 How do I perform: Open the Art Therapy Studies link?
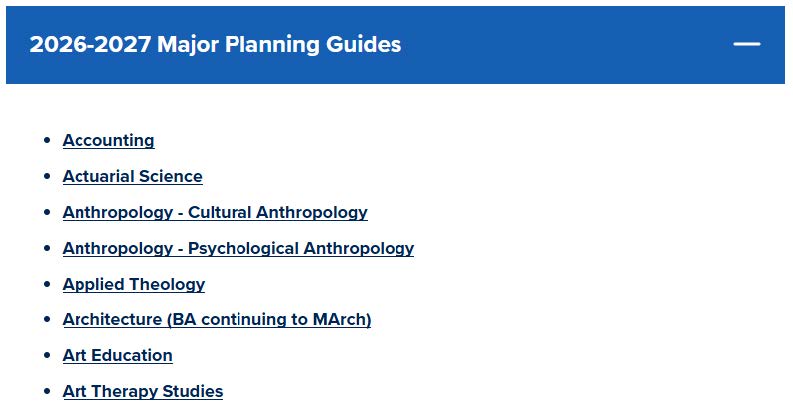[143, 392]
